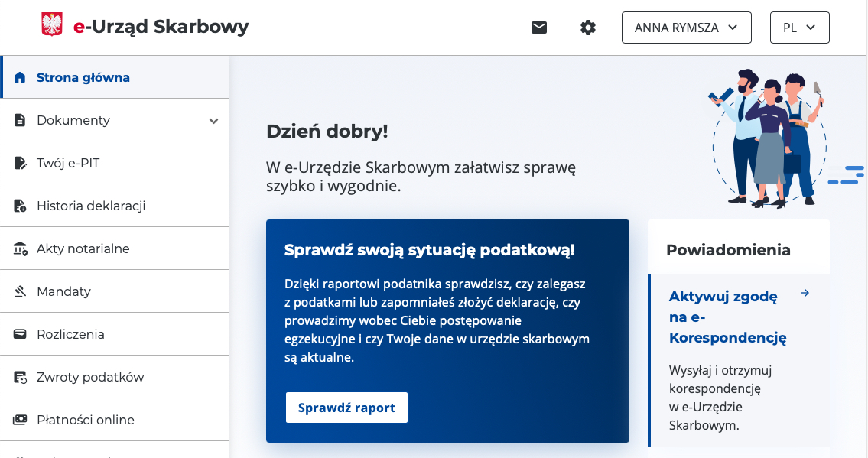
Task: Click the Zwroty podatków icon
Action: [x=19, y=376]
